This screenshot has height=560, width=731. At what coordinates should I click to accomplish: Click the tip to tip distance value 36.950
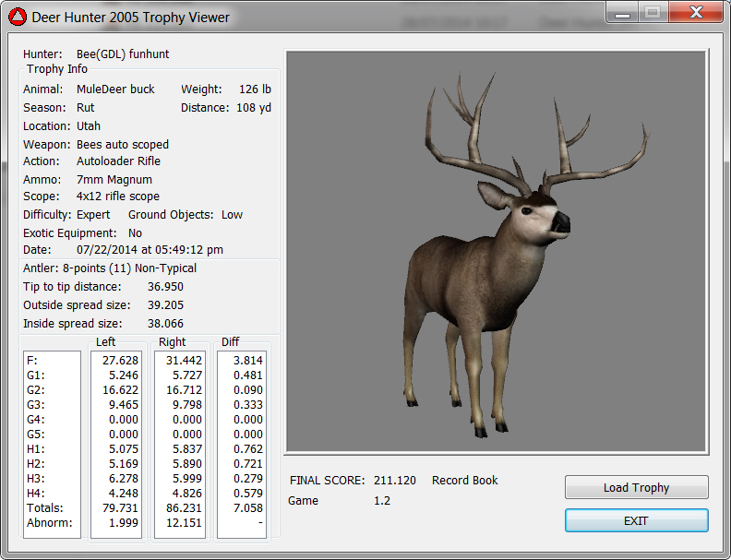(165, 287)
